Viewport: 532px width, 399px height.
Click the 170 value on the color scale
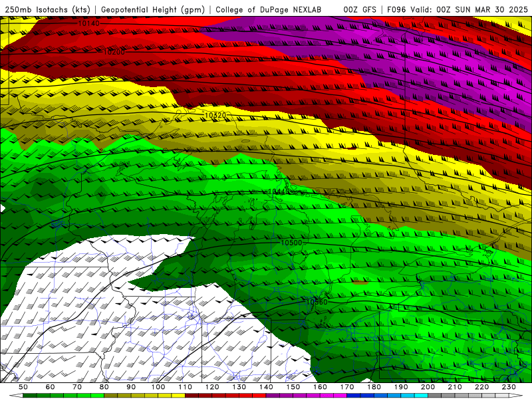(x=347, y=387)
